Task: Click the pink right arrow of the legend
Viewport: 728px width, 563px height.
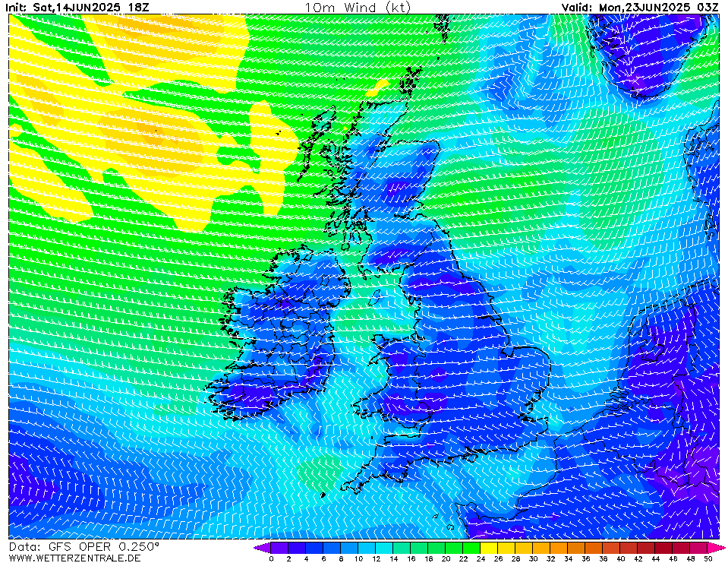Action: (x=715, y=547)
